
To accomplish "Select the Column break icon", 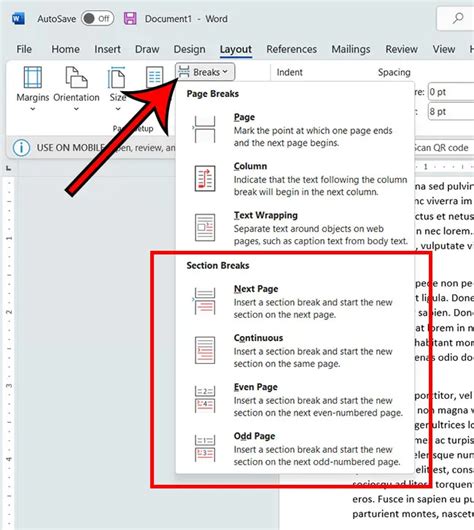I will pos(205,178).
